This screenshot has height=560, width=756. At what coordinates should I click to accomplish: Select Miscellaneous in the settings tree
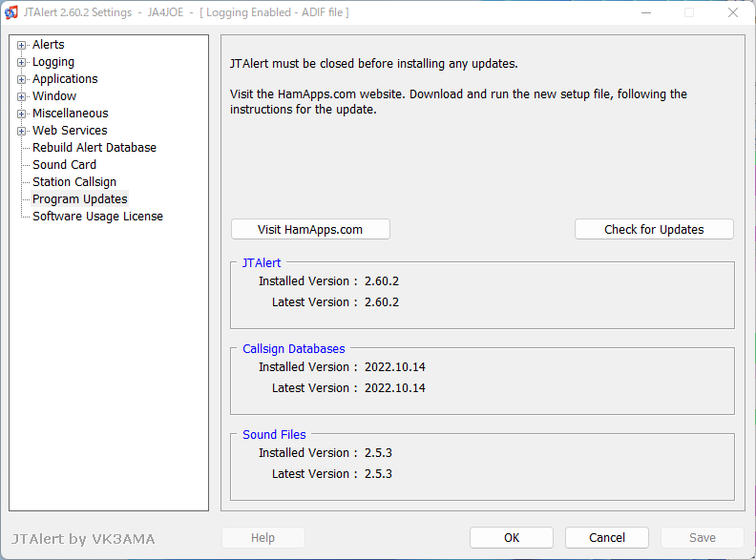[x=71, y=114]
